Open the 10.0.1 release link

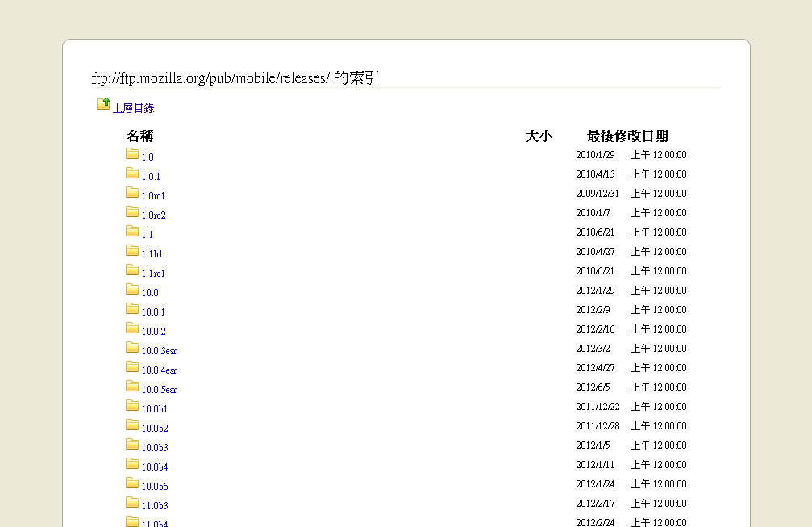pyautogui.click(x=153, y=312)
